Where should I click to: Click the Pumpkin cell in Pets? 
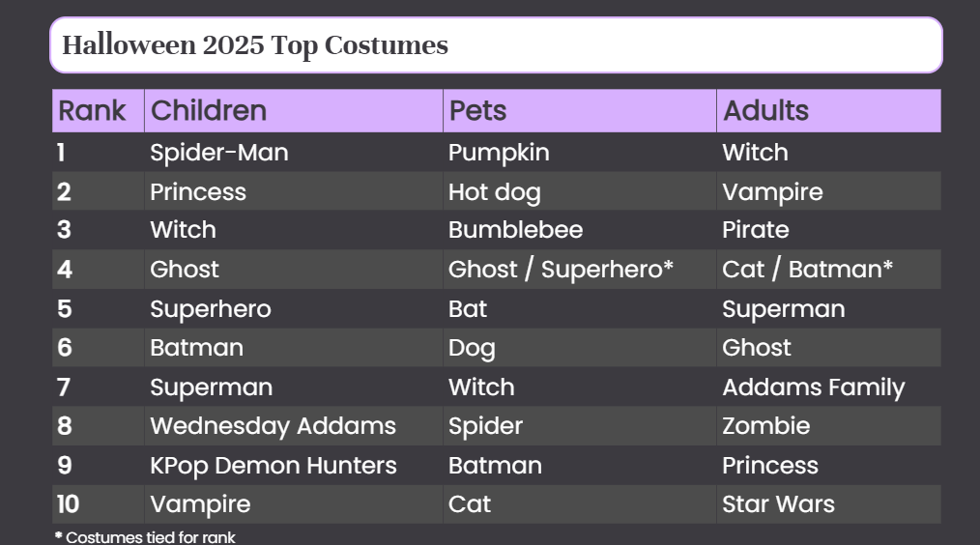(579, 153)
